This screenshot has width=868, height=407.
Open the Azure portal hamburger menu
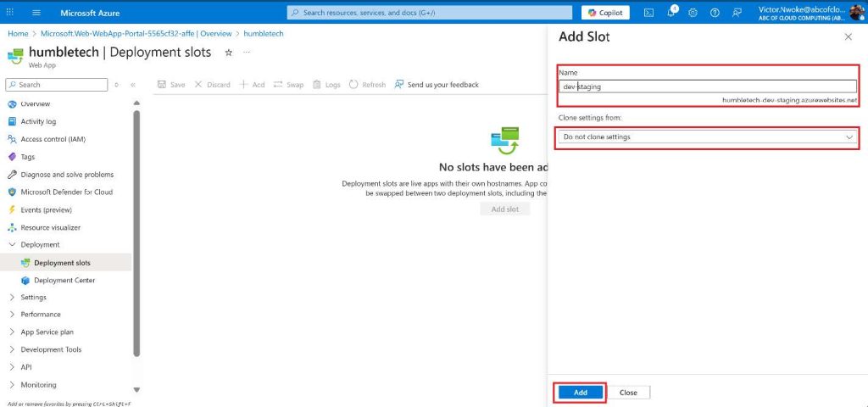coord(36,13)
